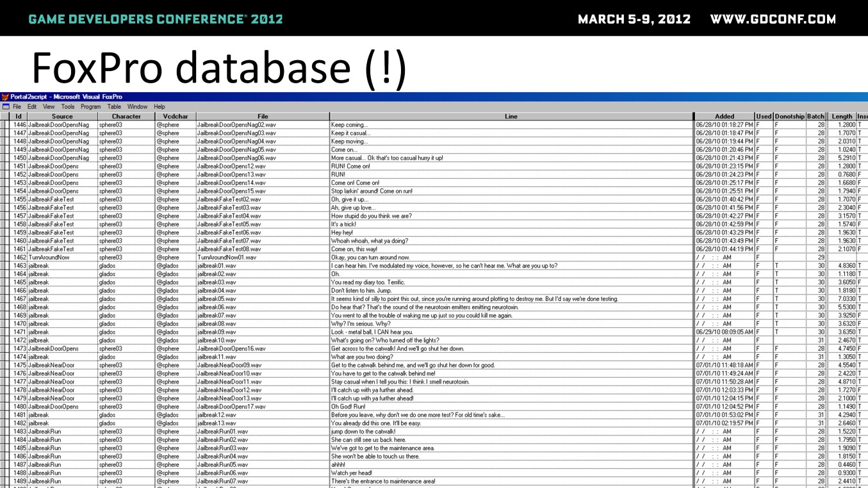
Task: Select file cell jailbreak10.wav
Action: click(263, 341)
